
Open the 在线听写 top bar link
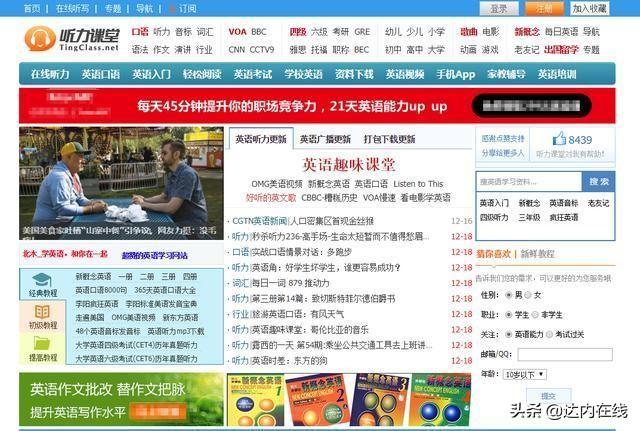[72, 9]
